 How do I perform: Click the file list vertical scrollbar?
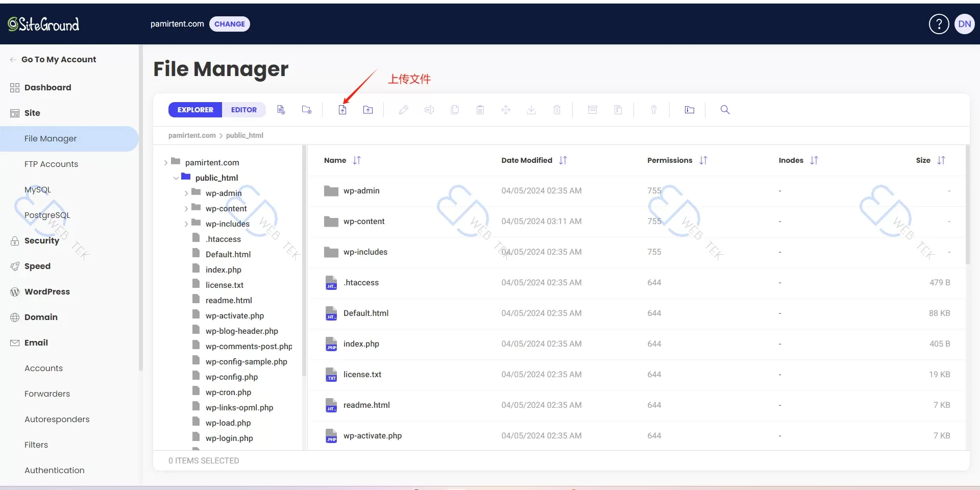pos(967,204)
